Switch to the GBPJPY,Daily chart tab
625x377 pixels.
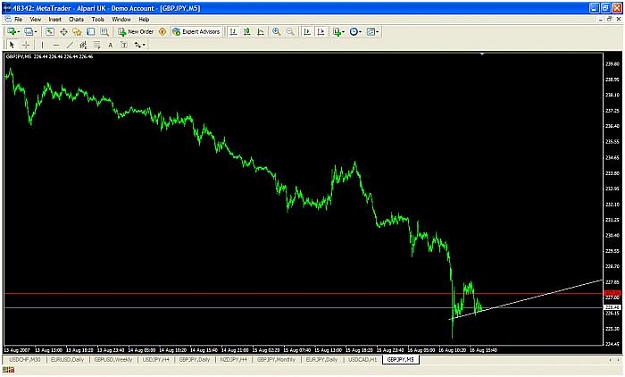194,360
